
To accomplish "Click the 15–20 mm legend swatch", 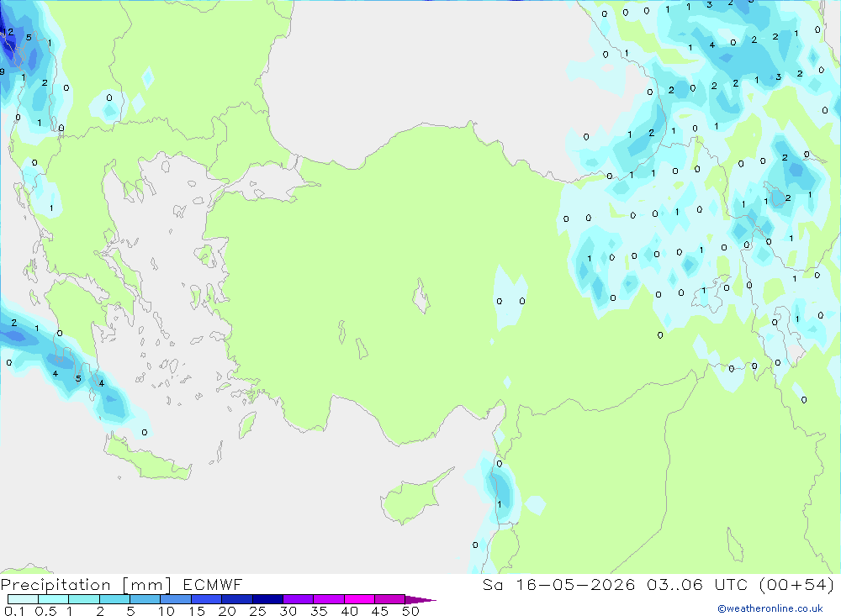I will (207, 599).
